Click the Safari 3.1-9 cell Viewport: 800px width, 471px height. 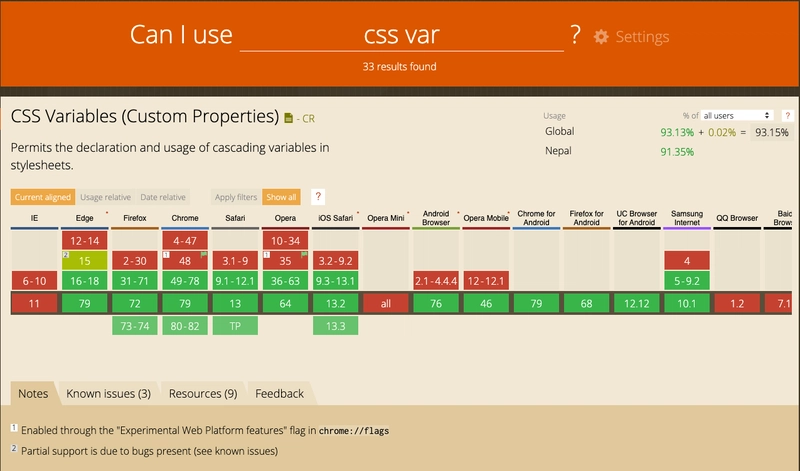coord(235,261)
